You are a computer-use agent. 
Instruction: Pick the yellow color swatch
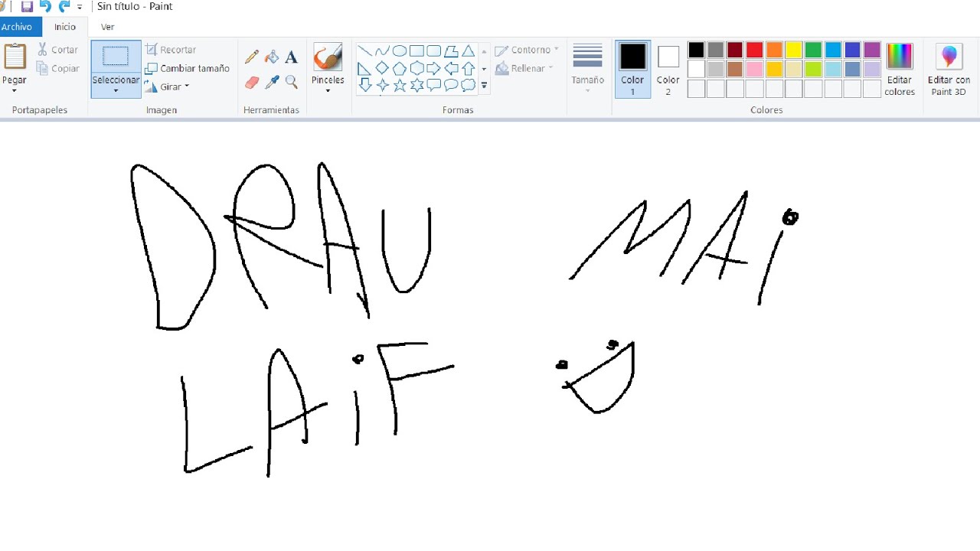[794, 51]
